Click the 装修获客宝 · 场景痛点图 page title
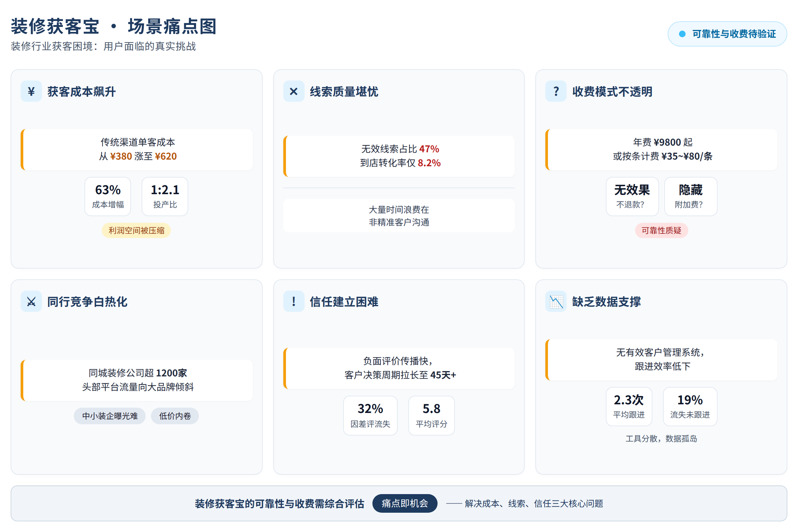798x532 pixels. point(114,27)
